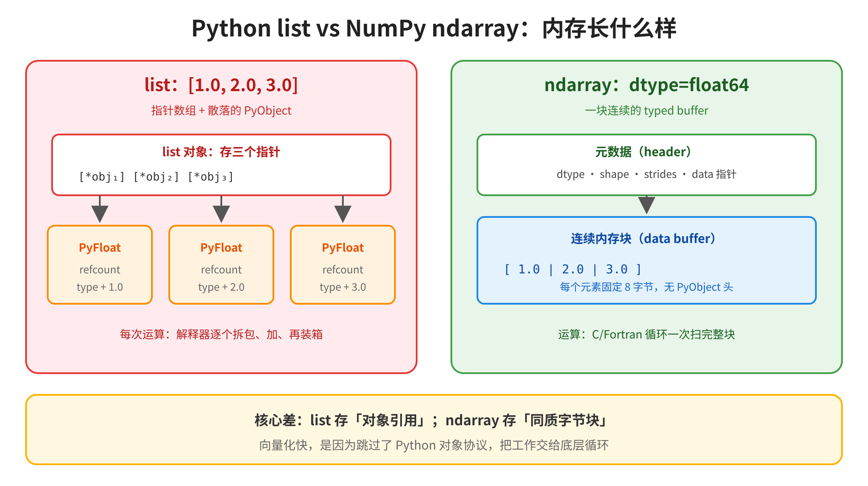Select the pointer text '[*obj₁]'
This screenshot has height=486, width=868.
tap(102, 177)
